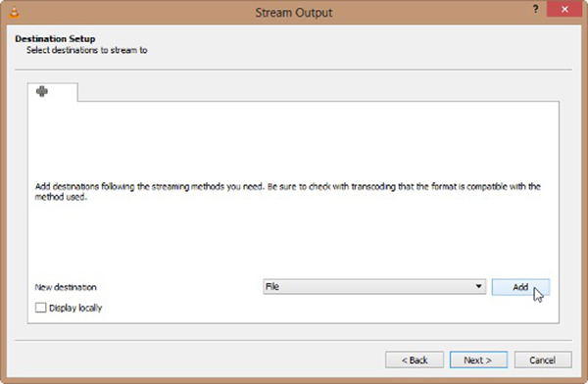Click the New destination label
This screenshot has height=384, width=588.
tap(66, 287)
